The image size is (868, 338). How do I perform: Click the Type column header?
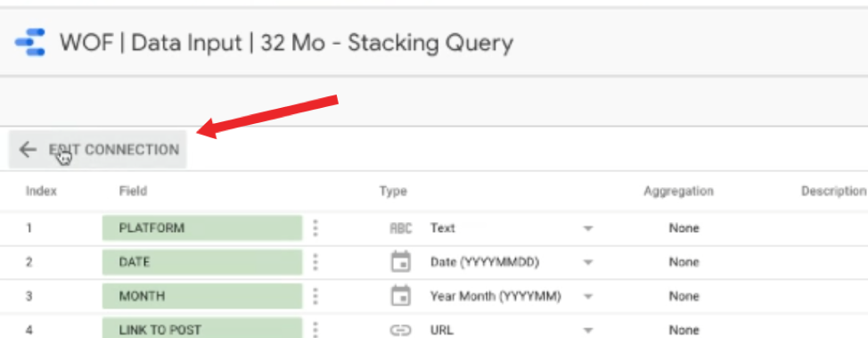click(393, 191)
